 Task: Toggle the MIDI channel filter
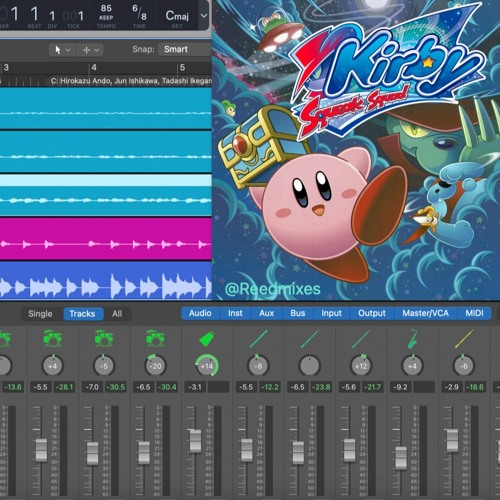pos(474,313)
